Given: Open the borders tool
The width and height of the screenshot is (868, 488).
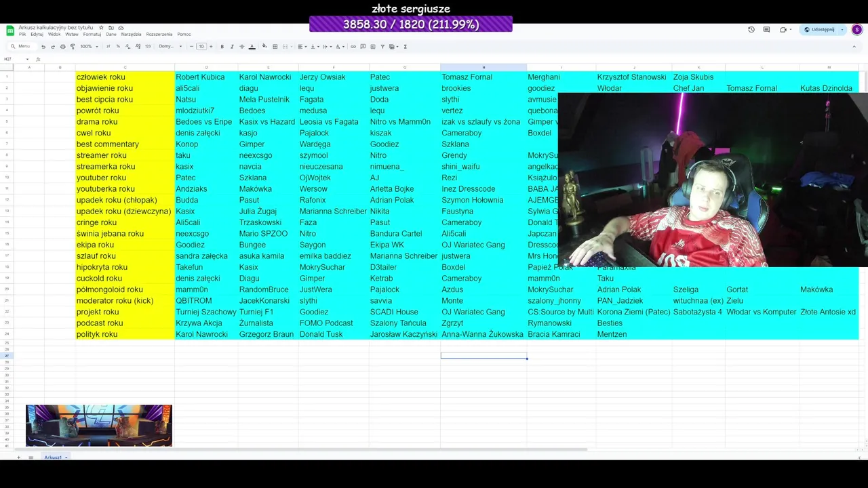Looking at the screenshot, I should pyautogui.click(x=275, y=47).
